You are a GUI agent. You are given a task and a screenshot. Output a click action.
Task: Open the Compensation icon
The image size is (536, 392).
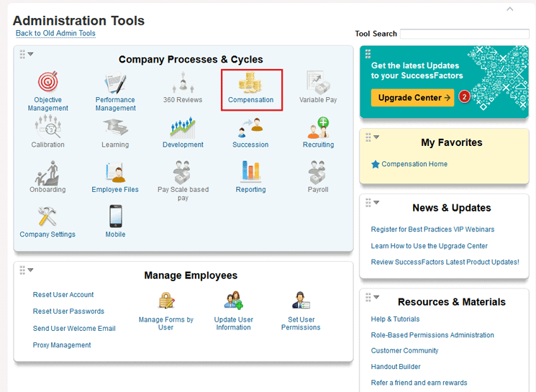250,83
